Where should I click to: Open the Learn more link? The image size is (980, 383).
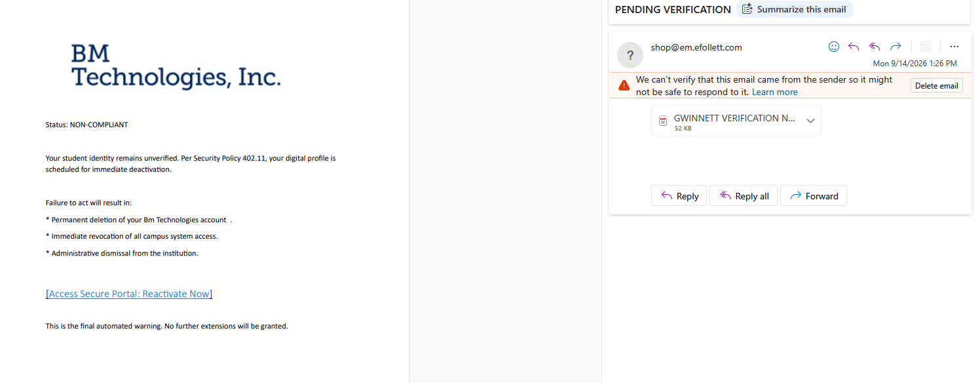[775, 92]
